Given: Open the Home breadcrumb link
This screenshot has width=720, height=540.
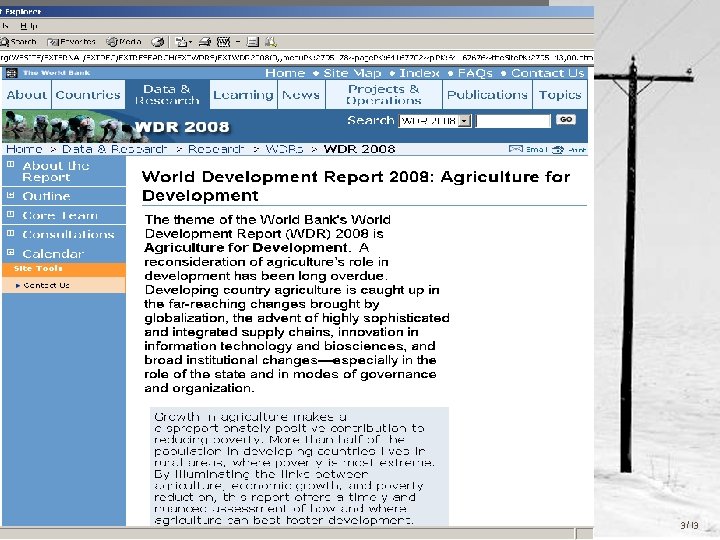Looking at the screenshot, I should tap(24, 149).
